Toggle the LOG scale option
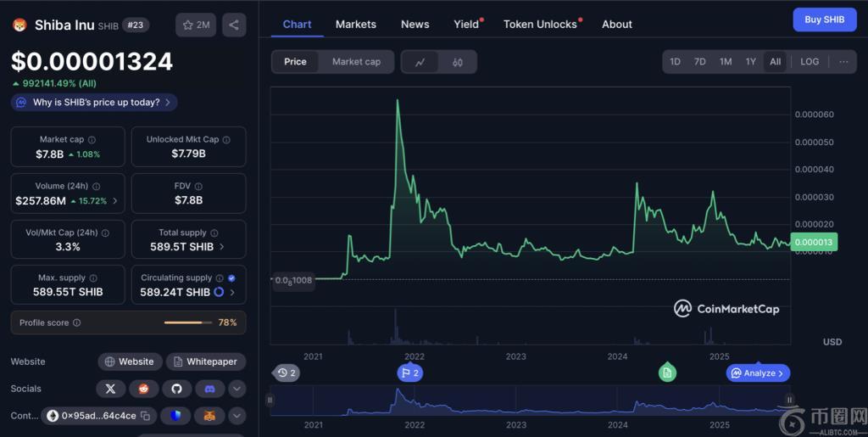 [x=810, y=62]
